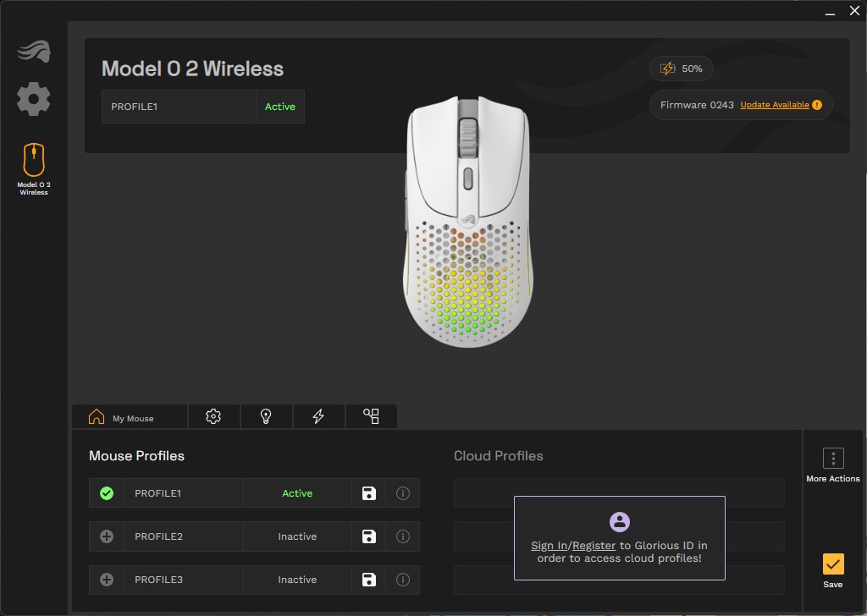
Task: Show info for PROFILE1
Action: 403,493
